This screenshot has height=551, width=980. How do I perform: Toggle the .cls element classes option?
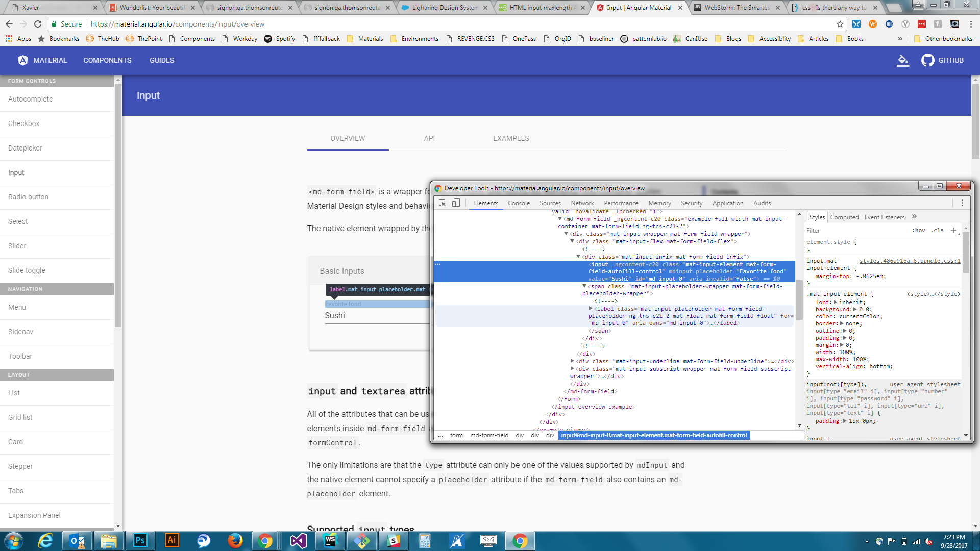(937, 230)
